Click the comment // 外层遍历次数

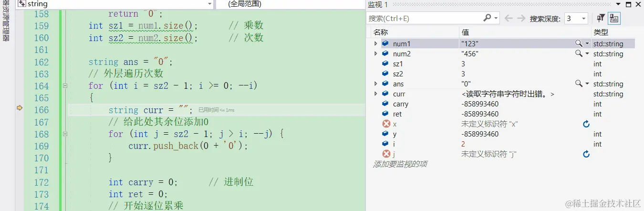[x=126, y=74]
